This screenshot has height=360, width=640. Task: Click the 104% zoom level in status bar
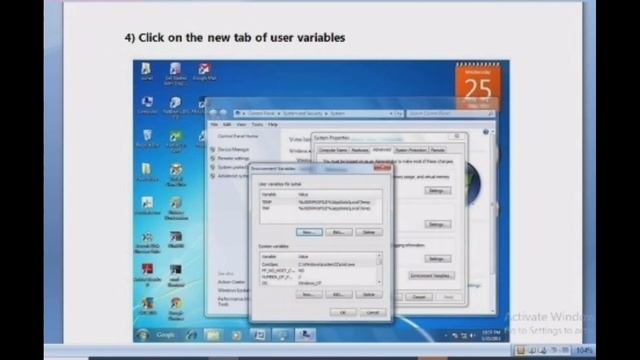pos(584,350)
